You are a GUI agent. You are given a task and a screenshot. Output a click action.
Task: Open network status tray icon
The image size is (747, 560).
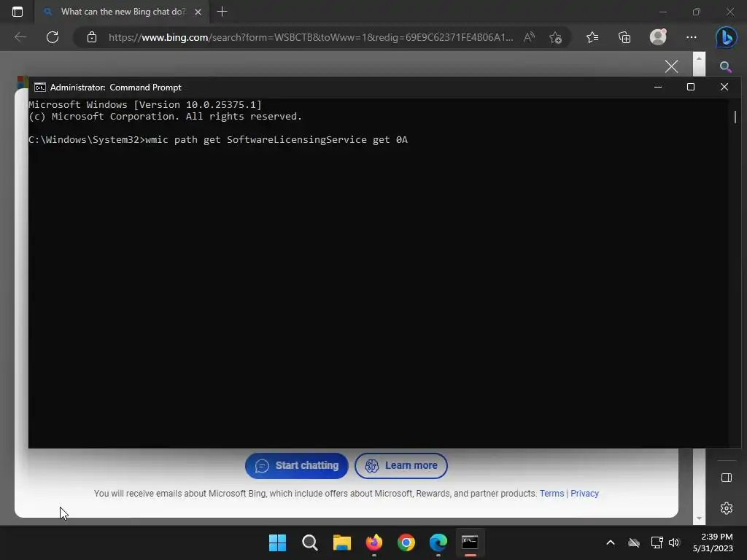(657, 542)
